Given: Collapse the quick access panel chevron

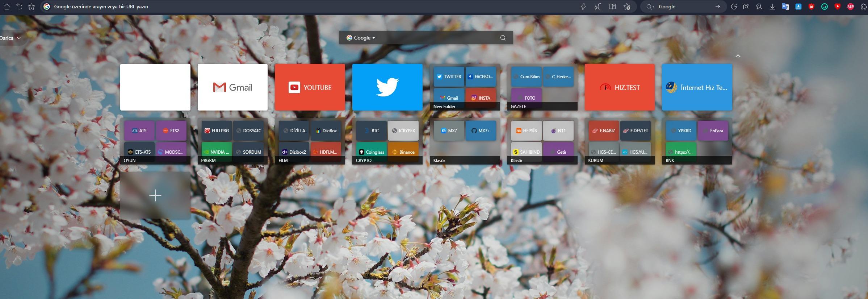Looking at the screenshot, I should (x=738, y=56).
